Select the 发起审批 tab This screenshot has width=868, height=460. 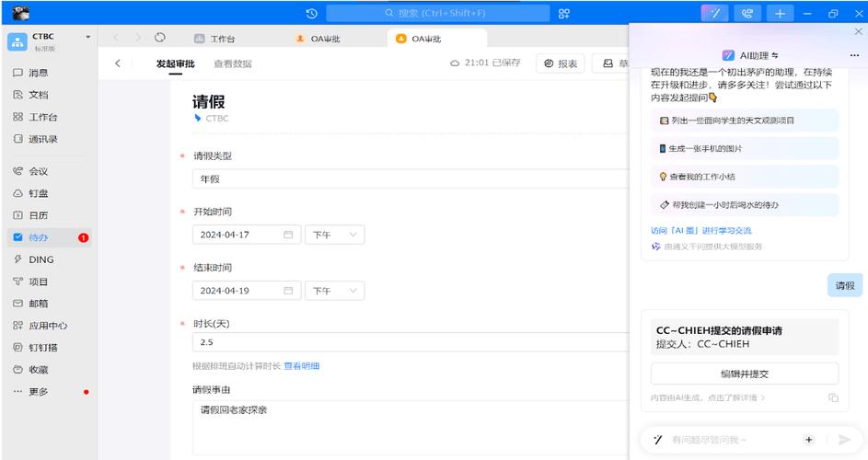point(175,63)
